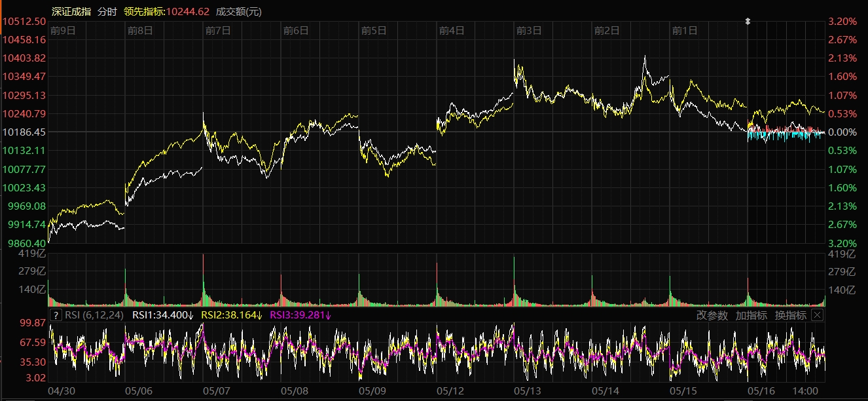
Task: Close the RSI indicator panel
Action: click(817, 315)
